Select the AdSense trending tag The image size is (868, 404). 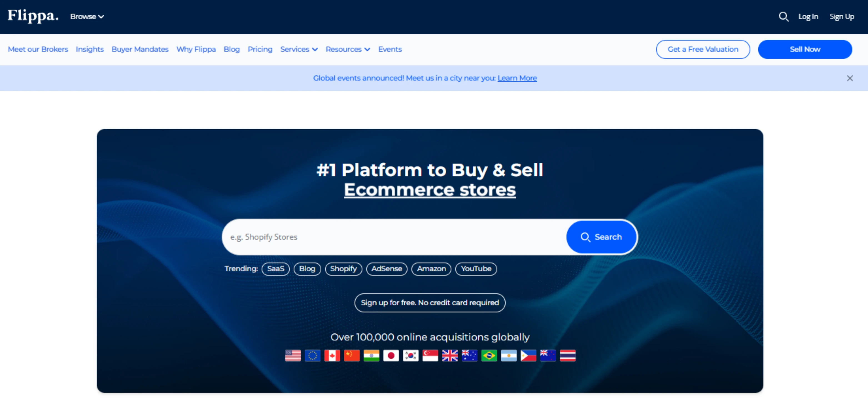(386, 269)
